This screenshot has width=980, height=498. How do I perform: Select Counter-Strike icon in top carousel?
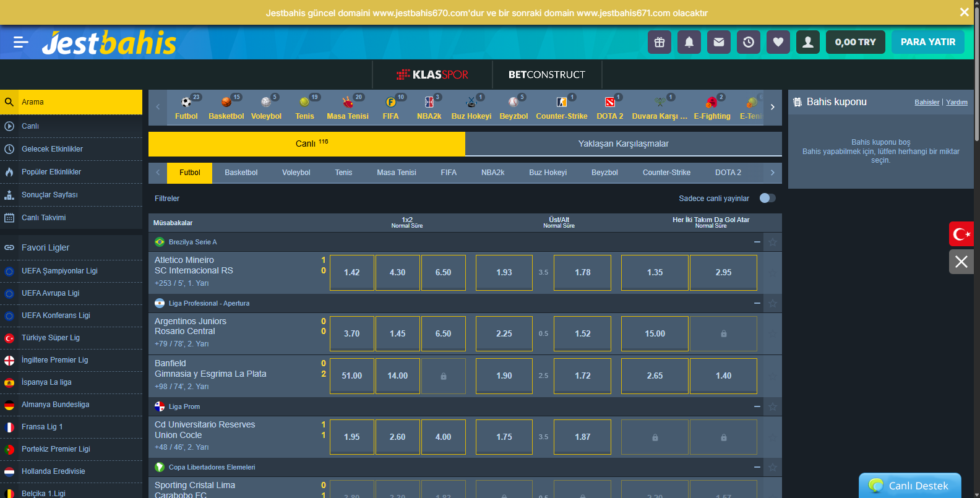[x=562, y=108]
